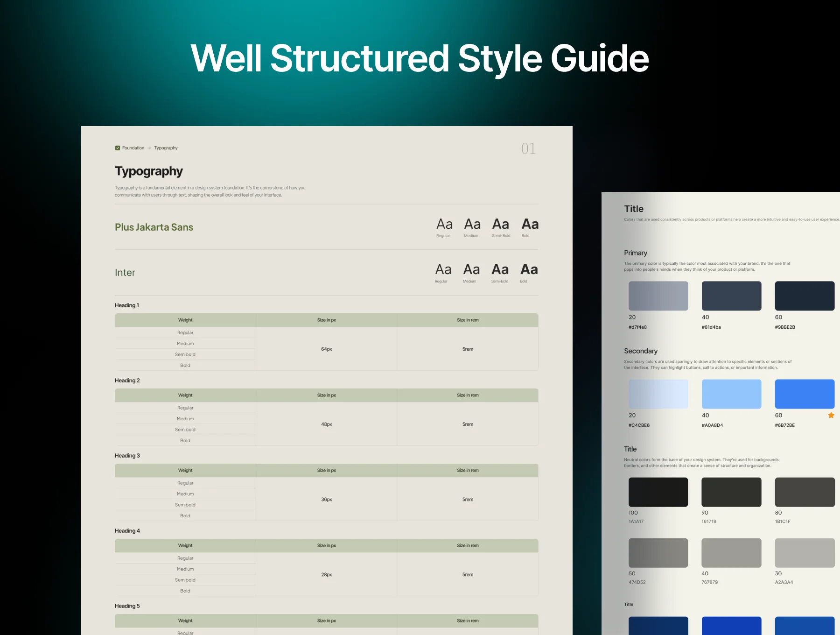Pick the Primary 60 swatch #9BBE2B
Image resolution: width=840 pixels, height=635 pixels.
pos(805,296)
